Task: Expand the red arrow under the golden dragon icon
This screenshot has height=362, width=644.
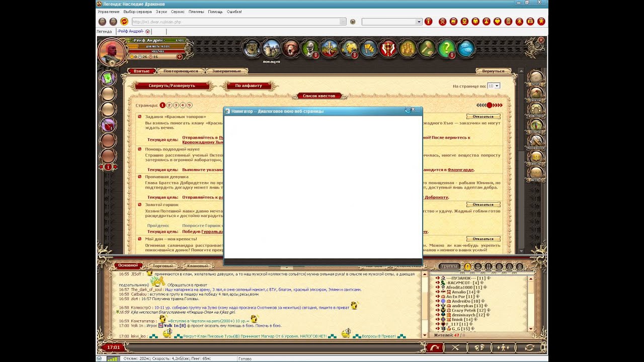Action: pos(355,55)
